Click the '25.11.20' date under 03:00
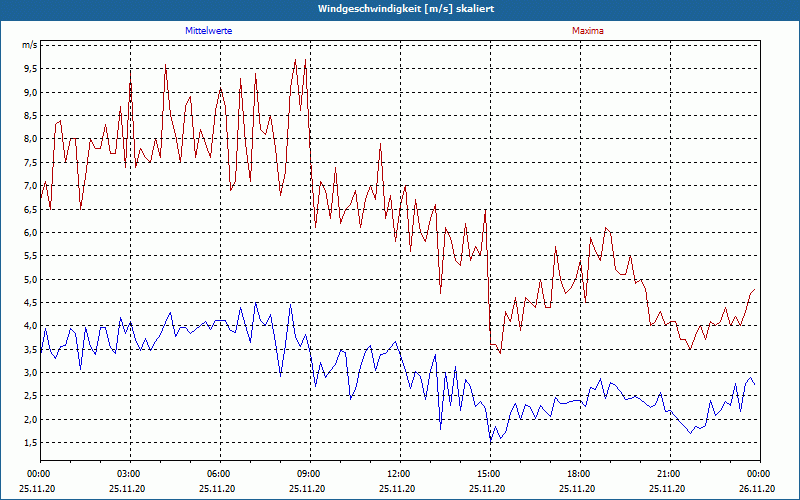Screen dimensions: 800x500 [x=128, y=488]
